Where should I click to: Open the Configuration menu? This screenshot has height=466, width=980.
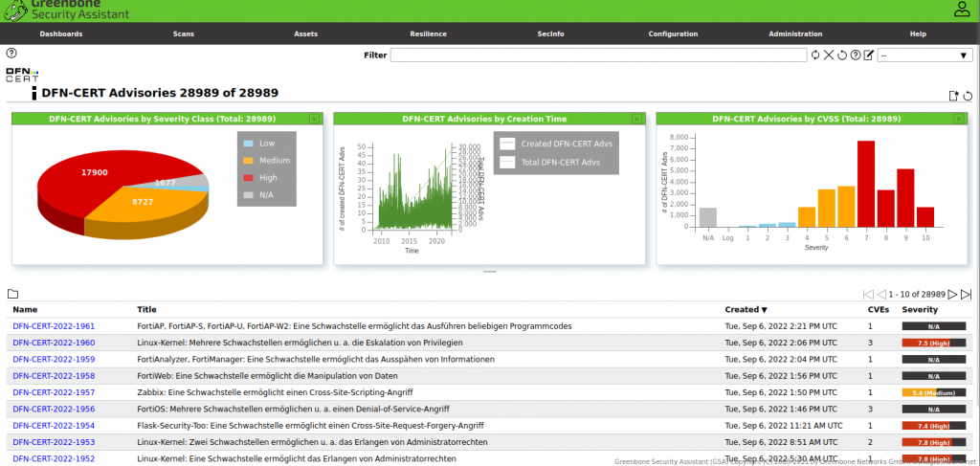click(x=673, y=33)
